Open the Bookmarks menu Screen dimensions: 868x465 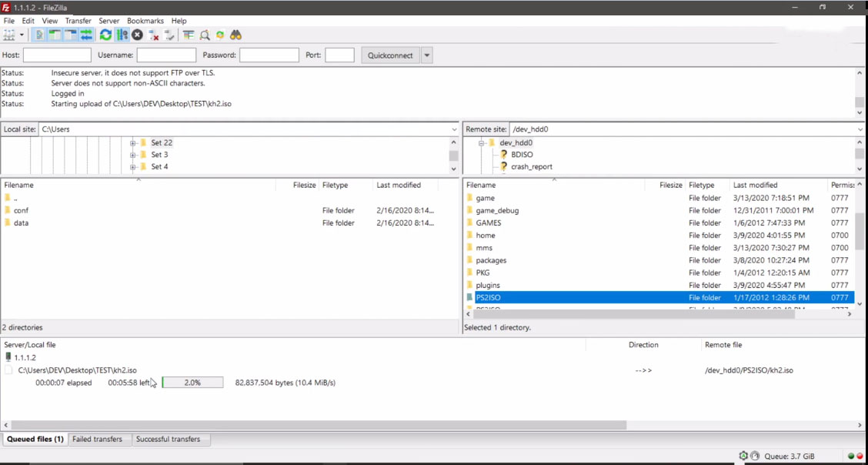pos(145,21)
